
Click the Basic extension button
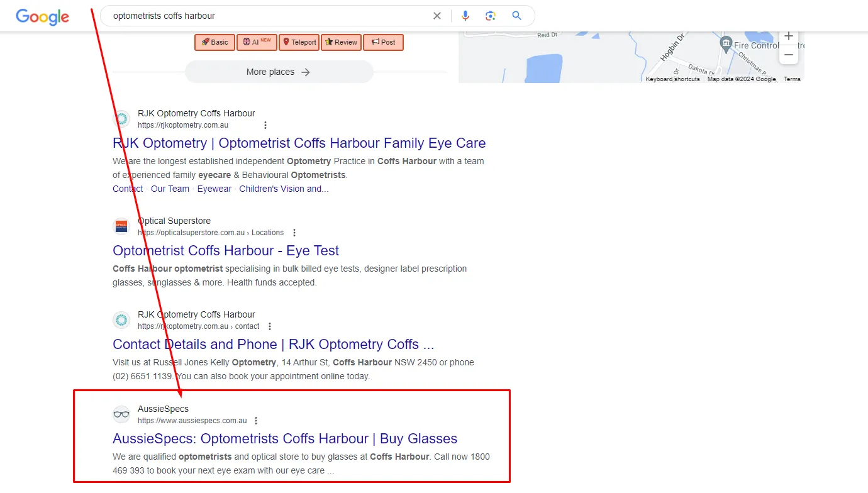pyautogui.click(x=214, y=42)
